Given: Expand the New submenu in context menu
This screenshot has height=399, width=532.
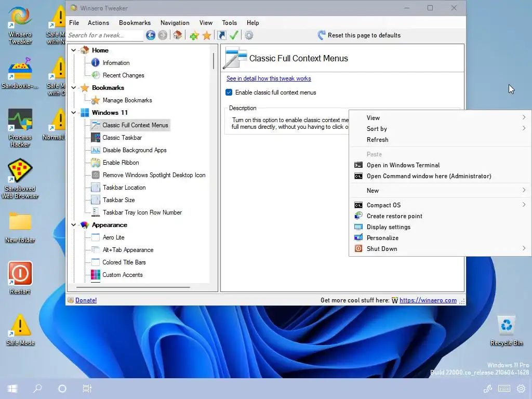Looking at the screenshot, I should [x=440, y=190].
